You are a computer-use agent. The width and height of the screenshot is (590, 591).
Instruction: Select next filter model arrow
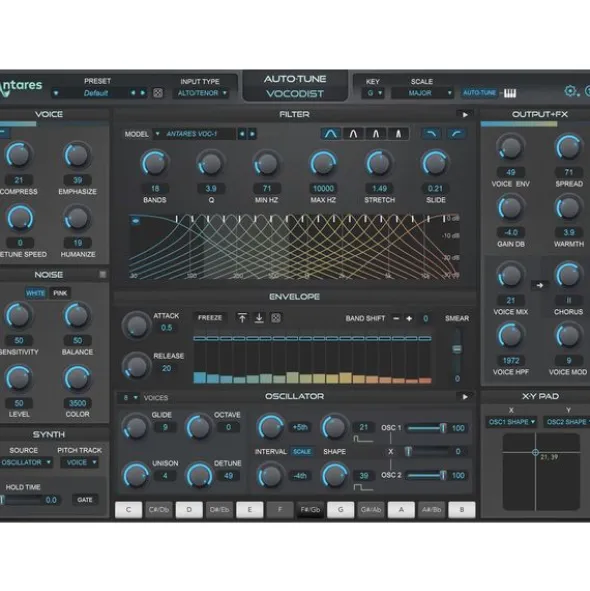point(252,134)
